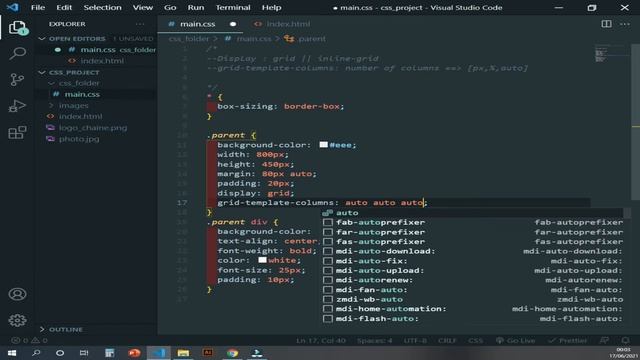The height and width of the screenshot is (360, 640).
Task: Open the Windows Start menu
Action: tap(12, 353)
